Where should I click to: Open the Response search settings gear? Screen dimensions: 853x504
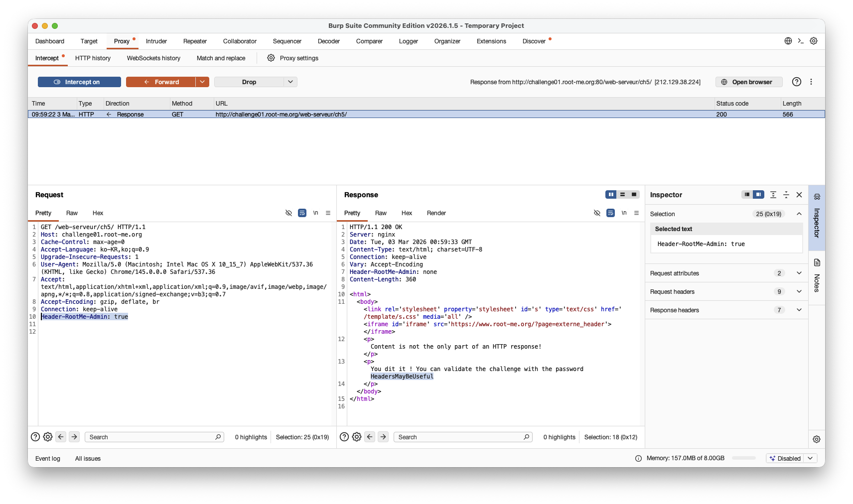pyautogui.click(x=357, y=437)
